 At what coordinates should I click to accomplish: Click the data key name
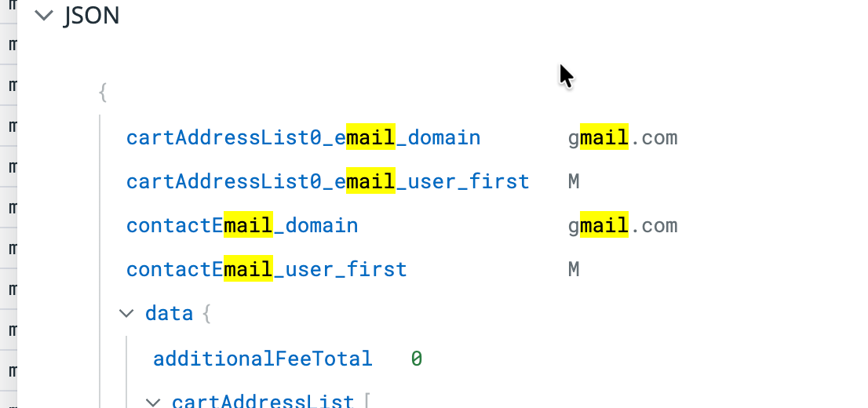tap(169, 314)
